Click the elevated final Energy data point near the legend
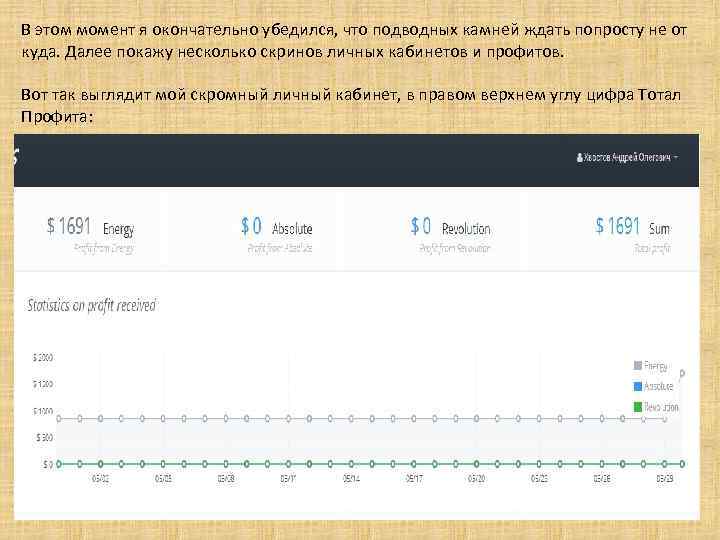This screenshot has width=720, height=540. (682, 373)
